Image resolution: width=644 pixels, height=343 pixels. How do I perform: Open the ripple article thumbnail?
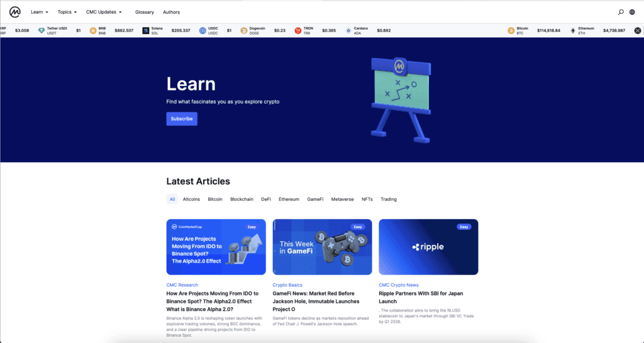tap(428, 247)
